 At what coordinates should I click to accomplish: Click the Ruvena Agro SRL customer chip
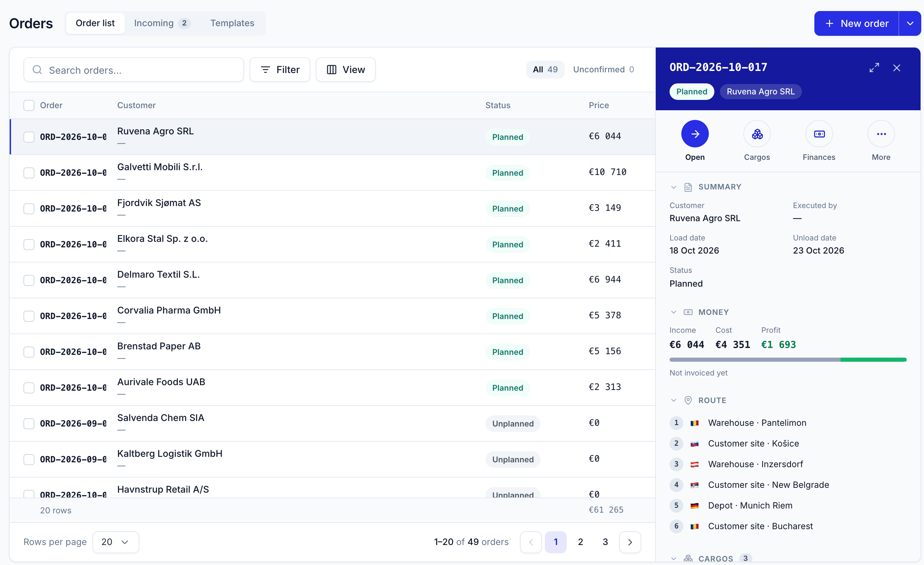coord(760,91)
